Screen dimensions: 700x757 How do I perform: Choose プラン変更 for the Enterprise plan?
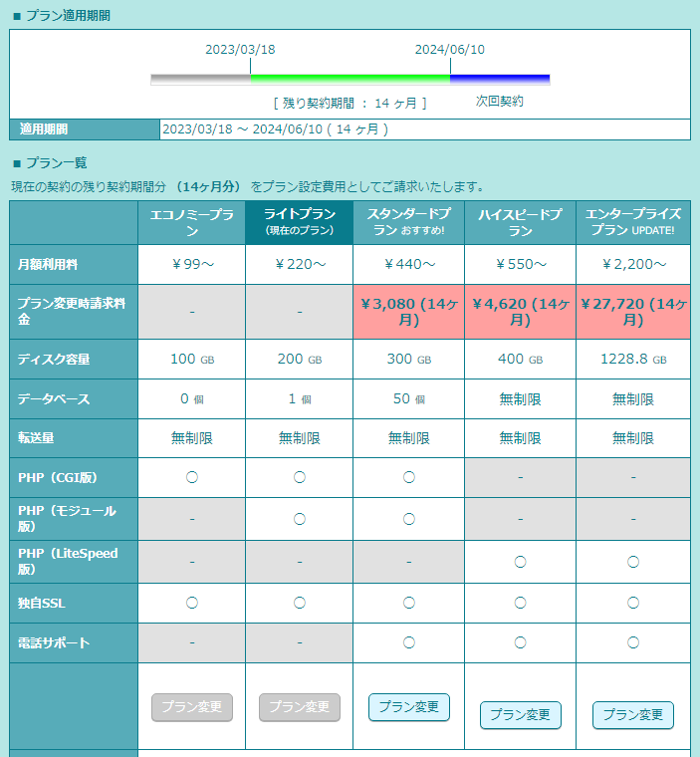coord(633,715)
